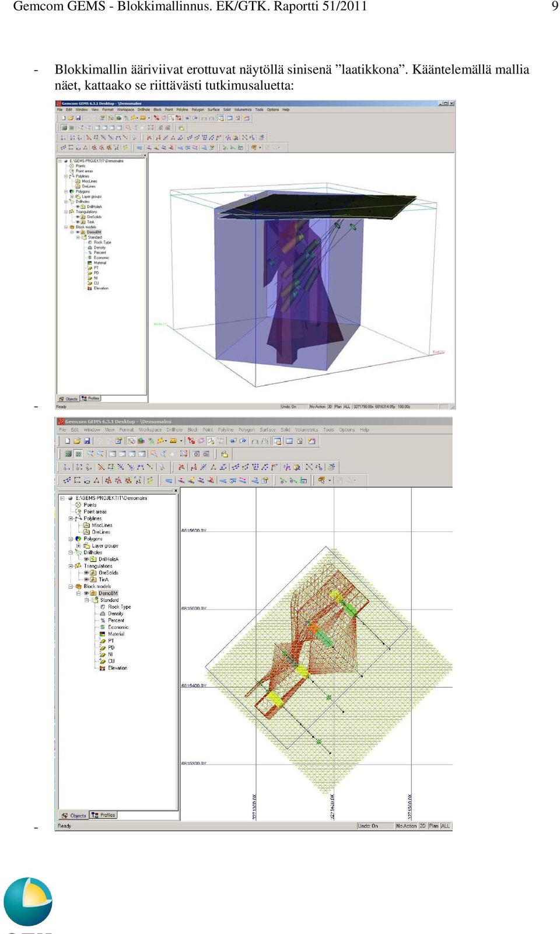Collapse the DemoBM node in the plan-view tree

pyautogui.click(x=79, y=593)
